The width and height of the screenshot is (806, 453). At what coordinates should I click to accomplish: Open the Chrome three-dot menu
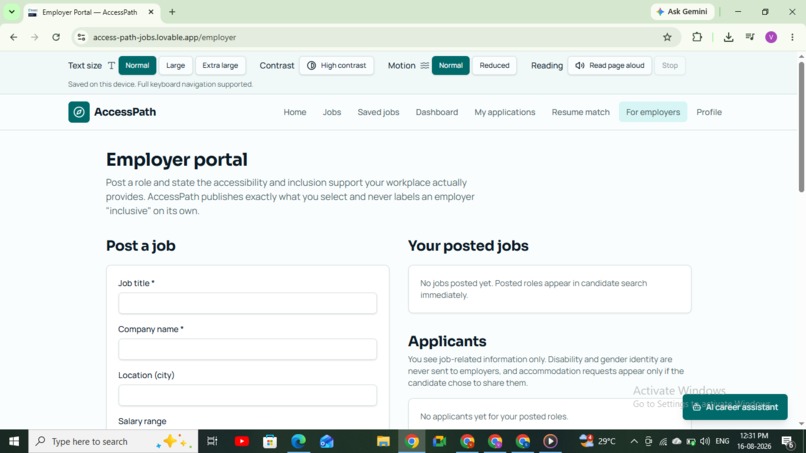(x=792, y=37)
